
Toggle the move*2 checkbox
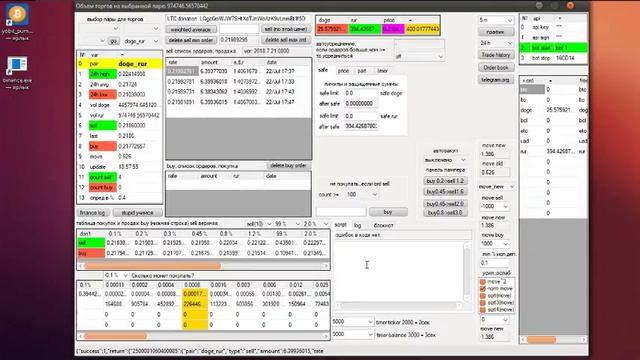[x=483, y=282]
